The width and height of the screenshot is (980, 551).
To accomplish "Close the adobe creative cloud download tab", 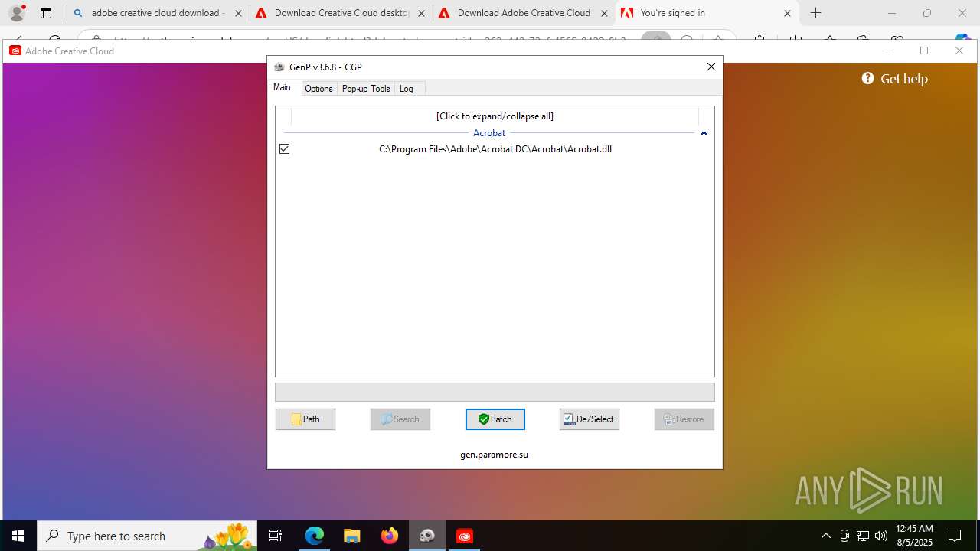I will click(x=238, y=13).
